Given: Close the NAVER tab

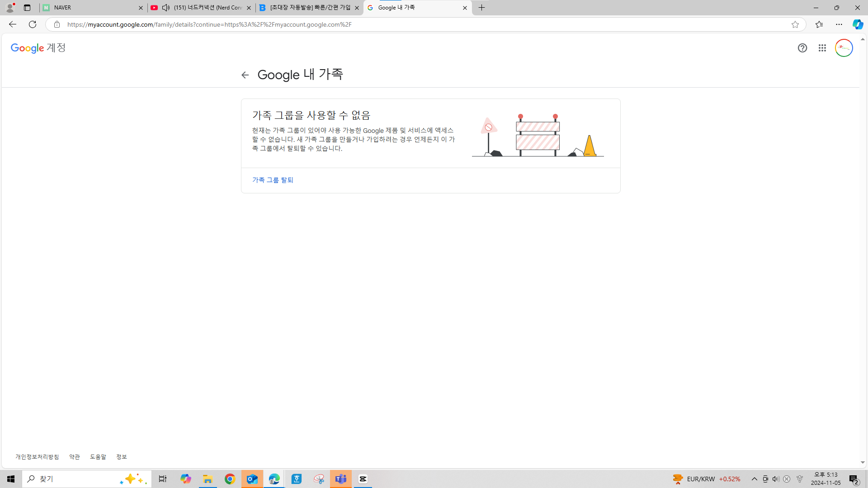Looking at the screenshot, I should (141, 8).
